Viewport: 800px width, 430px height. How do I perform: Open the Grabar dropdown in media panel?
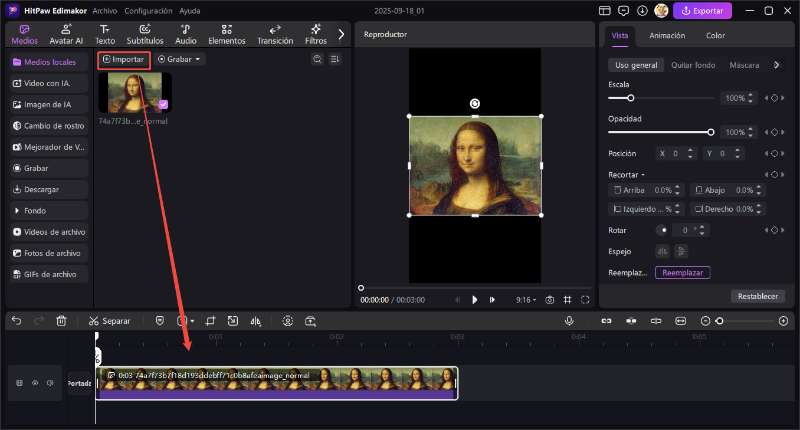[x=179, y=59]
